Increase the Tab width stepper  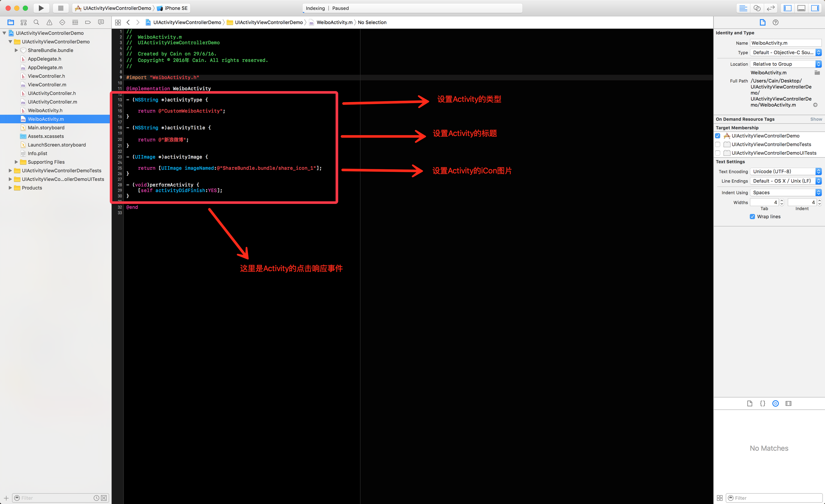[x=782, y=201]
